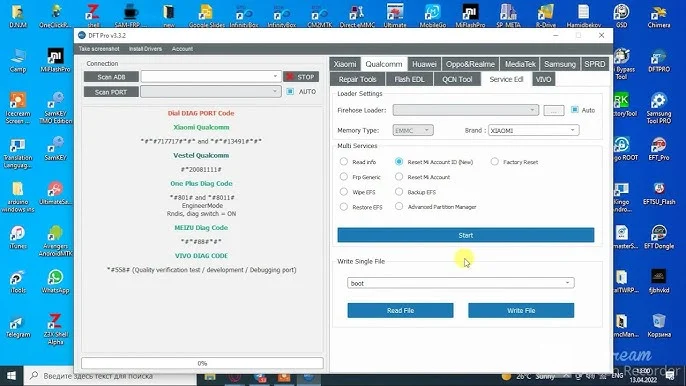The height and width of the screenshot is (386, 686).
Task: Open the Account menu
Action: point(182,49)
